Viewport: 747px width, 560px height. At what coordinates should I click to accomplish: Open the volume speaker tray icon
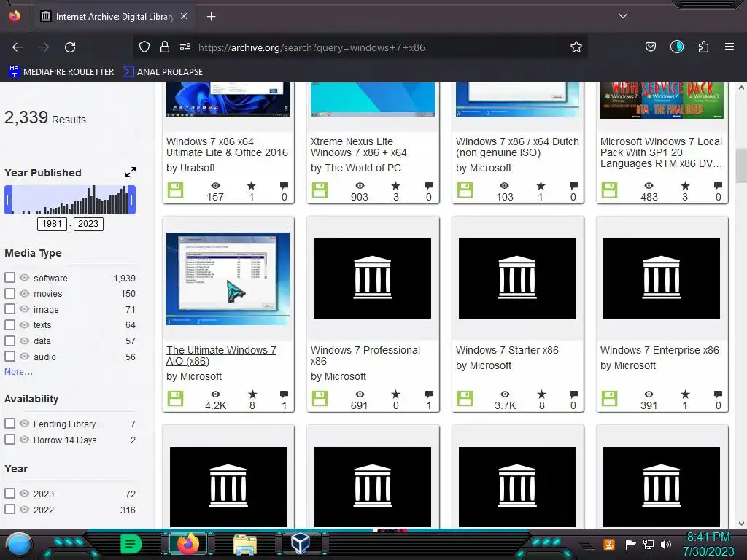pyautogui.click(x=666, y=544)
